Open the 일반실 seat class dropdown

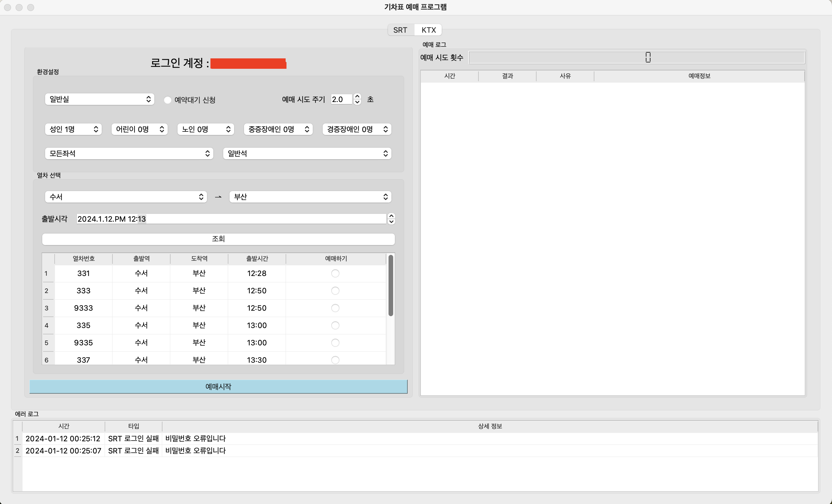[100, 99]
